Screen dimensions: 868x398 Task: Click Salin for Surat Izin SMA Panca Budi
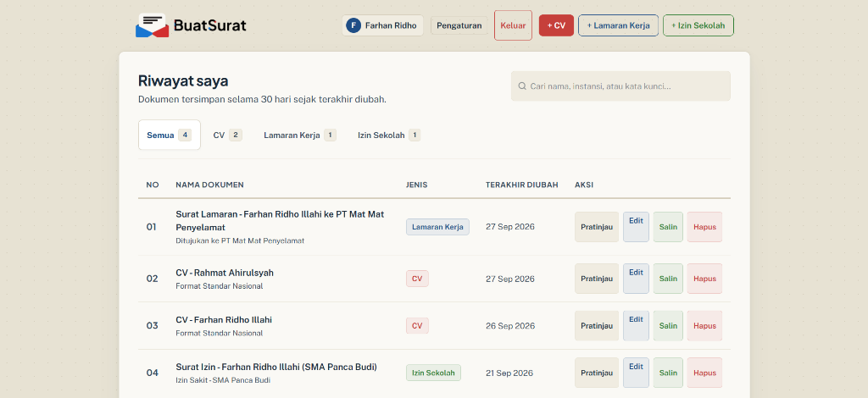(x=668, y=373)
